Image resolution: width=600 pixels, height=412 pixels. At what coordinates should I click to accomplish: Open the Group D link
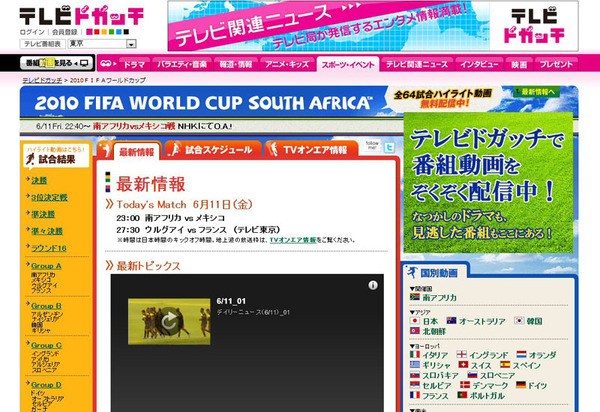click(46, 385)
